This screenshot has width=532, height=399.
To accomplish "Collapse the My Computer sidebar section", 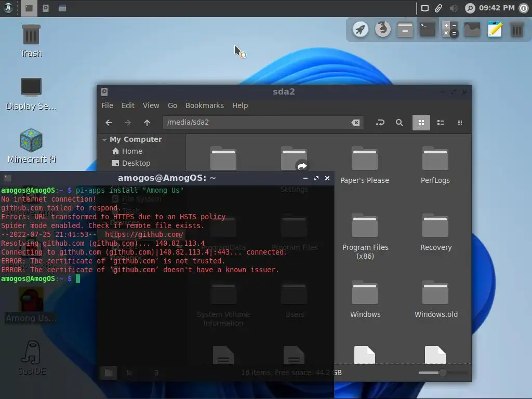I will pyautogui.click(x=104, y=139).
